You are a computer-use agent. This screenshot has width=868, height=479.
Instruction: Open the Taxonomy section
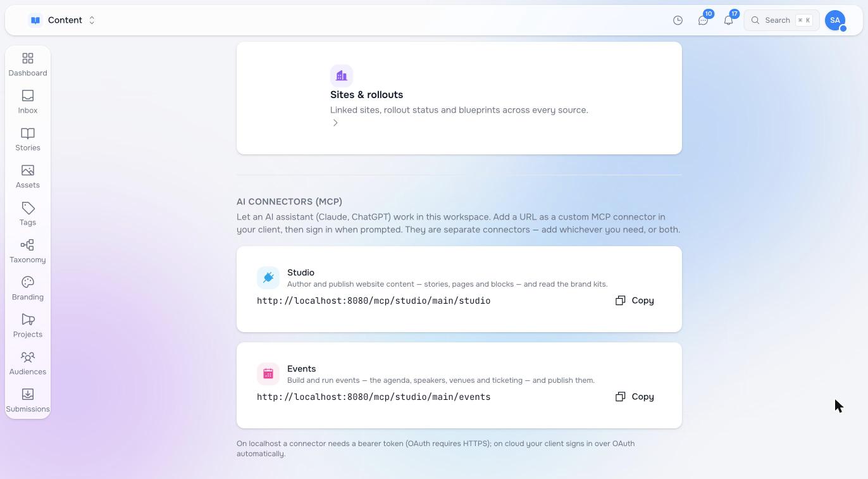(28, 252)
